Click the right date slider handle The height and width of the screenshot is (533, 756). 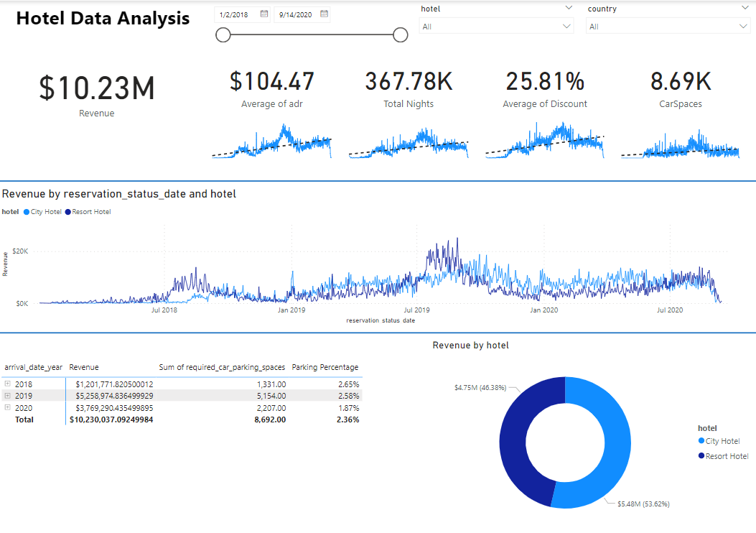pyautogui.click(x=401, y=35)
